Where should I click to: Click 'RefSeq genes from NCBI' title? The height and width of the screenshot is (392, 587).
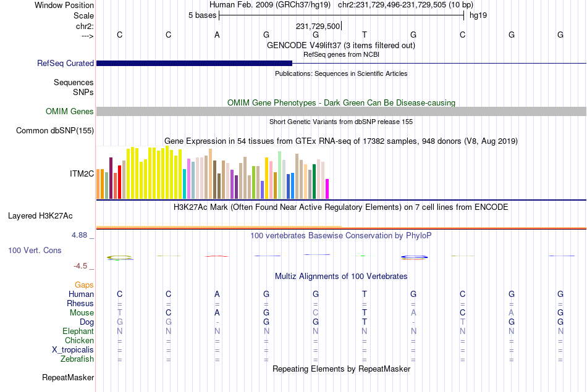coord(341,54)
